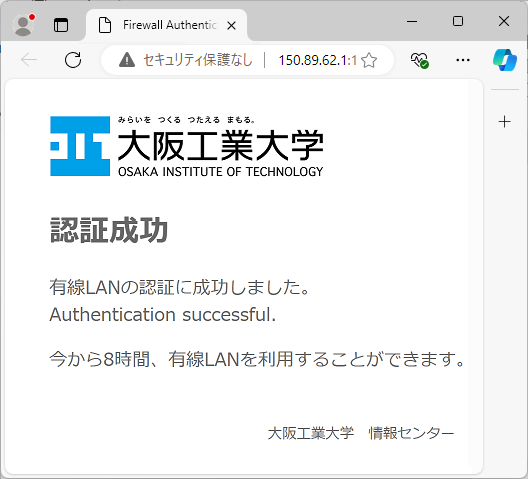528x479 pixels.
Task: Open the Settings and more ellipsis menu
Action: pos(463,60)
